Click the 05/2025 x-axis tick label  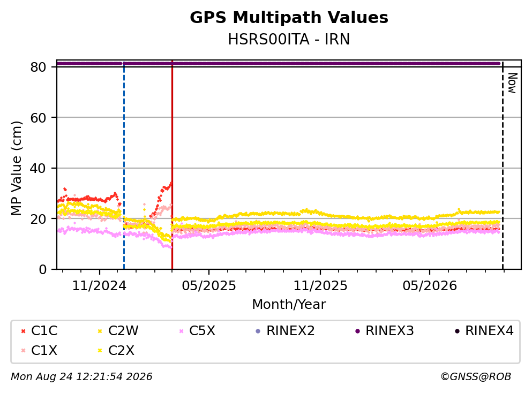tap(208, 286)
